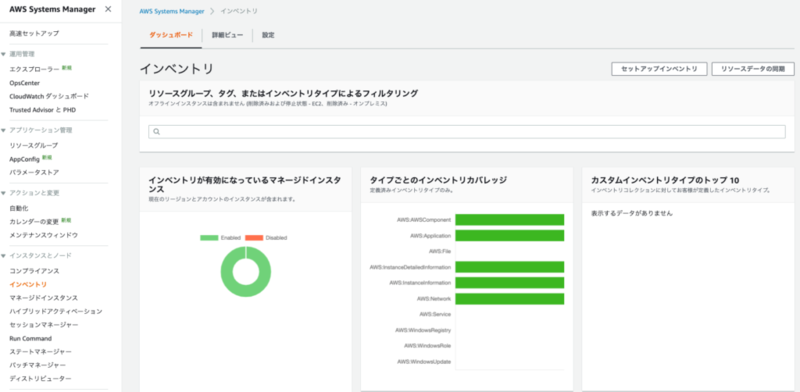
Task: Open Trusted Advisor と PHD
Action: click(43, 110)
